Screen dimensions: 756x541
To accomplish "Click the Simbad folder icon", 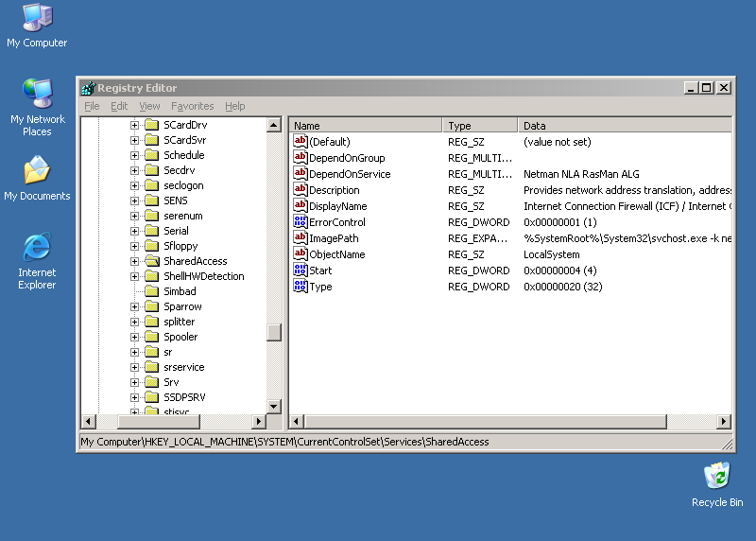I will pyautogui.click(x=152, y=291).
